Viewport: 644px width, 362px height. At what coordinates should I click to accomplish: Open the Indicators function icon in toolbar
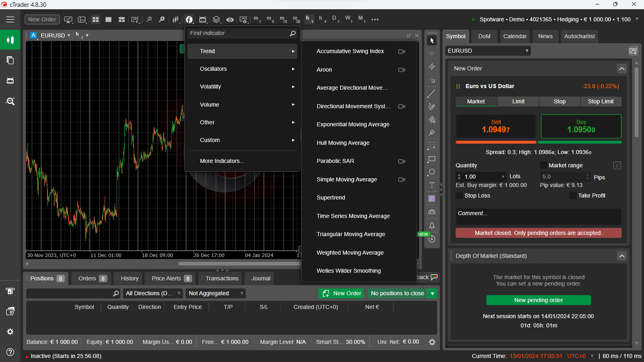coord(189,19)
